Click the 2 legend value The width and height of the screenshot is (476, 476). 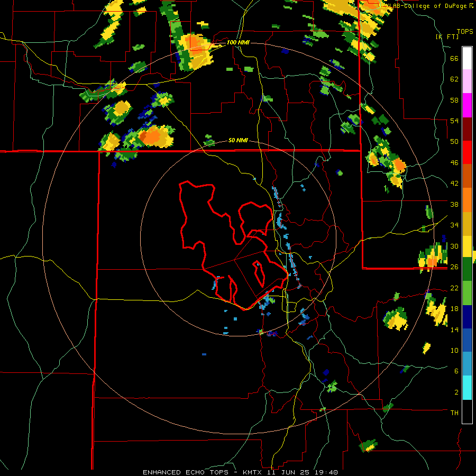point(456,392)
